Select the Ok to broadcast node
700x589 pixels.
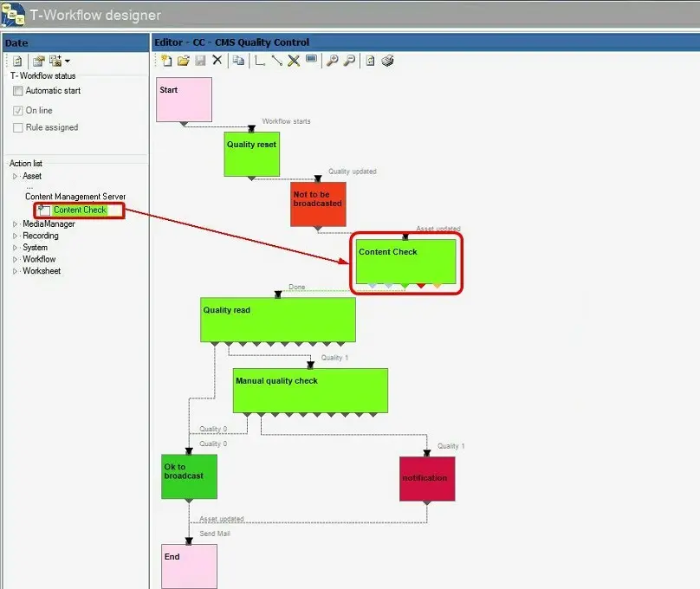[189, 476]
